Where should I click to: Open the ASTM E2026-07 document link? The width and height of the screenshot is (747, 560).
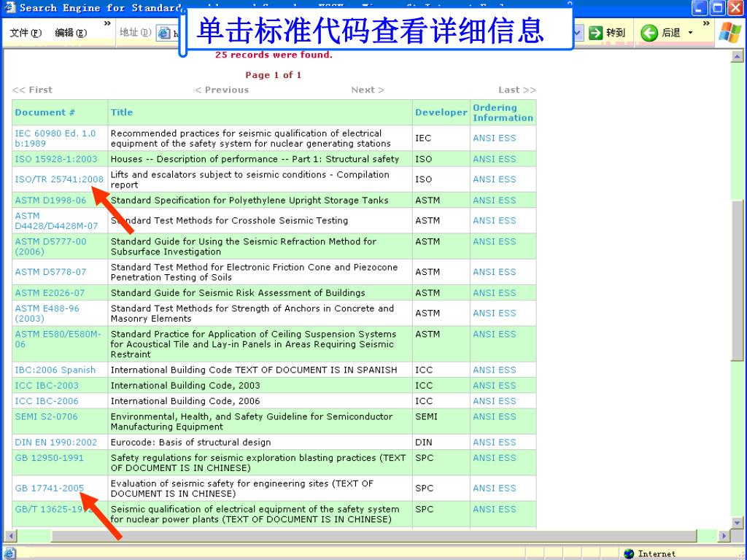[x=50, y=293]
